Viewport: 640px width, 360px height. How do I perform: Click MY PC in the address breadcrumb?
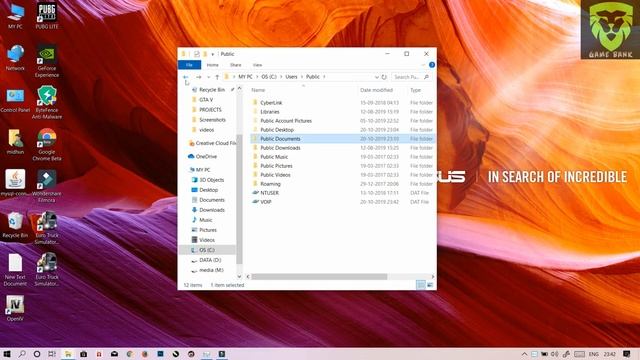(x=245, y=77)
